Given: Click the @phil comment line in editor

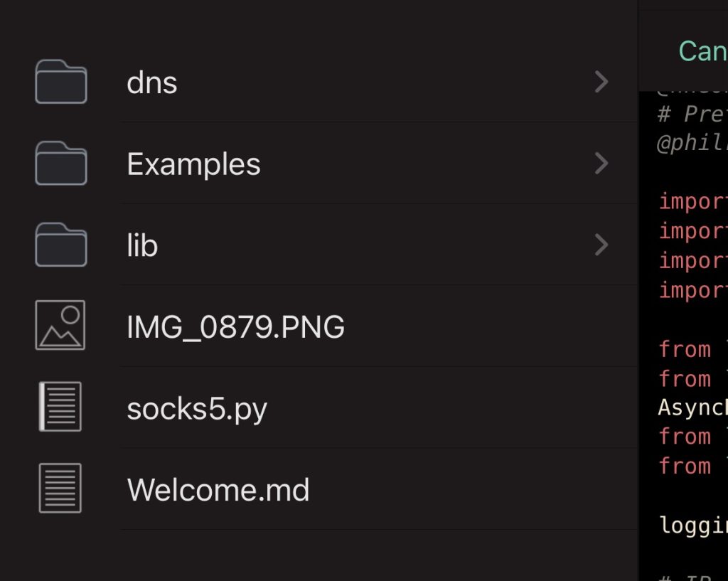Looking at the screenshot, I should tap(692, 144).
